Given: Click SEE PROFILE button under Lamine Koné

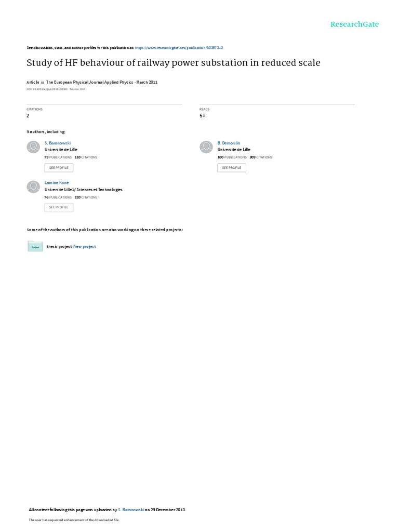Looking at the screenshot, I should pyautogui.click(x=59, y=207).
